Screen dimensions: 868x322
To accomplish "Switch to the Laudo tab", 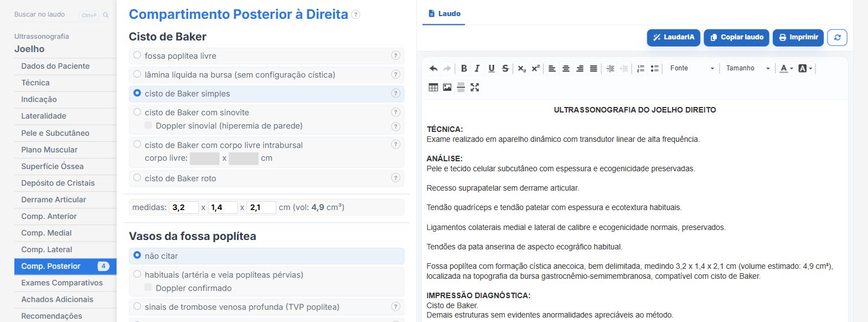I will click(x=444, y=14).
